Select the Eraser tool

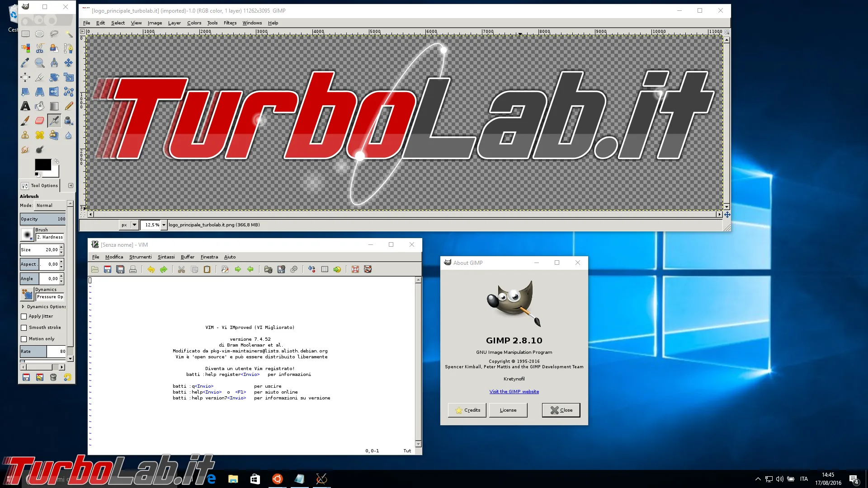pyautogui.click(x=40, y=121)
